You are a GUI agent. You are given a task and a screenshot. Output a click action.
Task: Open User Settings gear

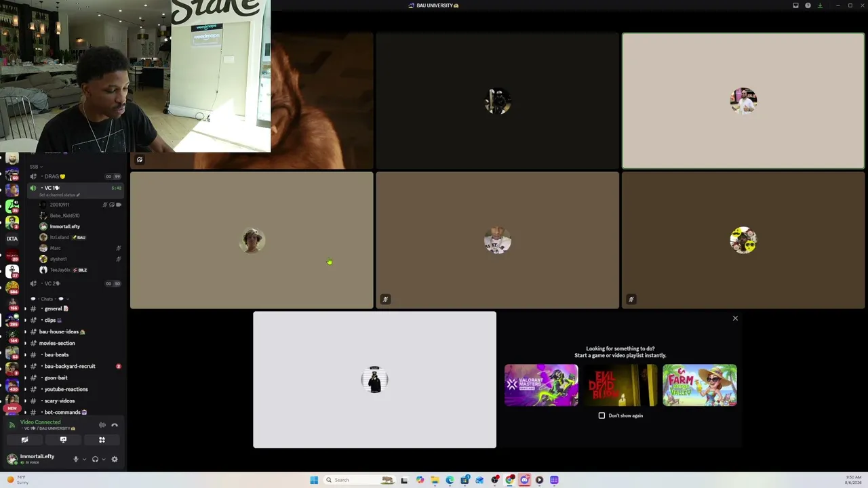(x=114, y=459)
